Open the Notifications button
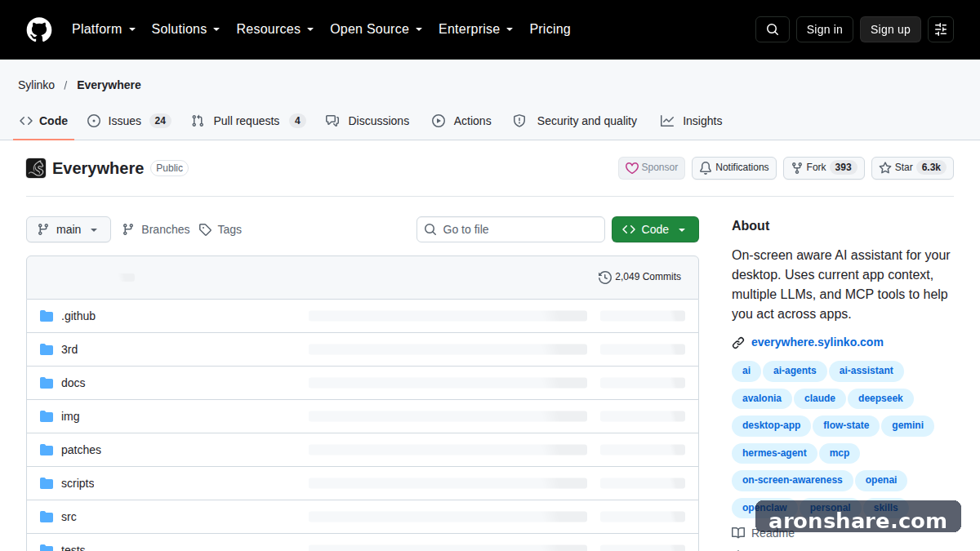The width and height of the screenshot is (980, 551). point(734,168)
